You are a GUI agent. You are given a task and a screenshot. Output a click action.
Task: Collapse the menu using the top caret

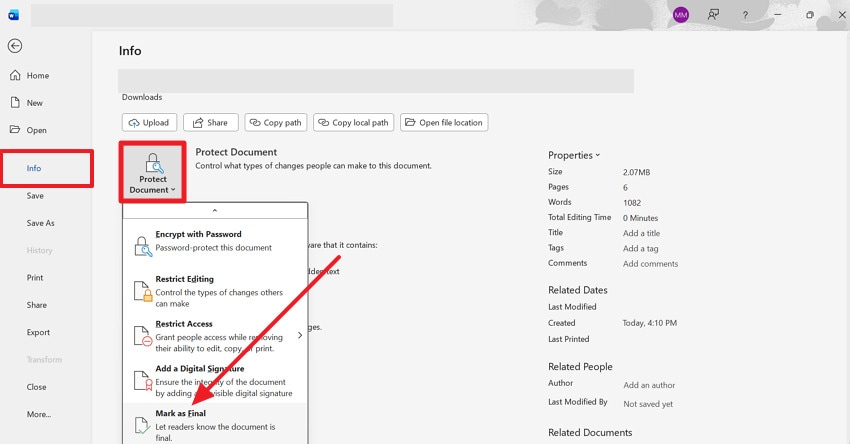click(x=215, y=211)
